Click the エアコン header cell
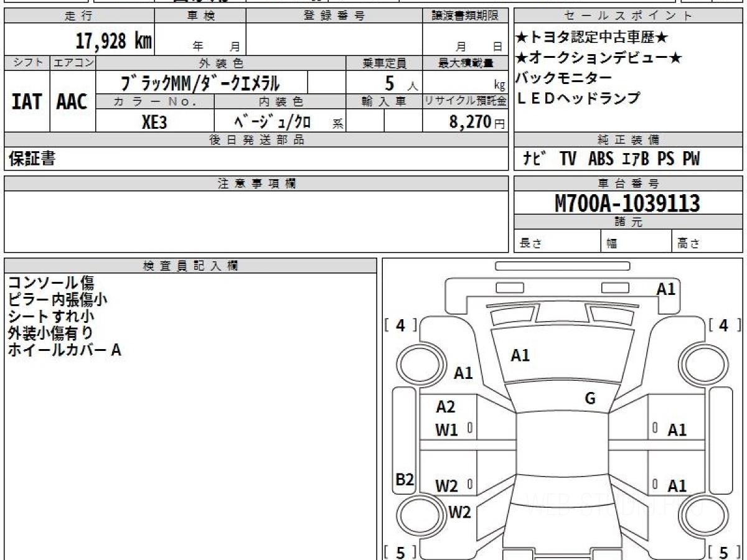This screenshot has height=560, width=747. [x=73, y=63]
